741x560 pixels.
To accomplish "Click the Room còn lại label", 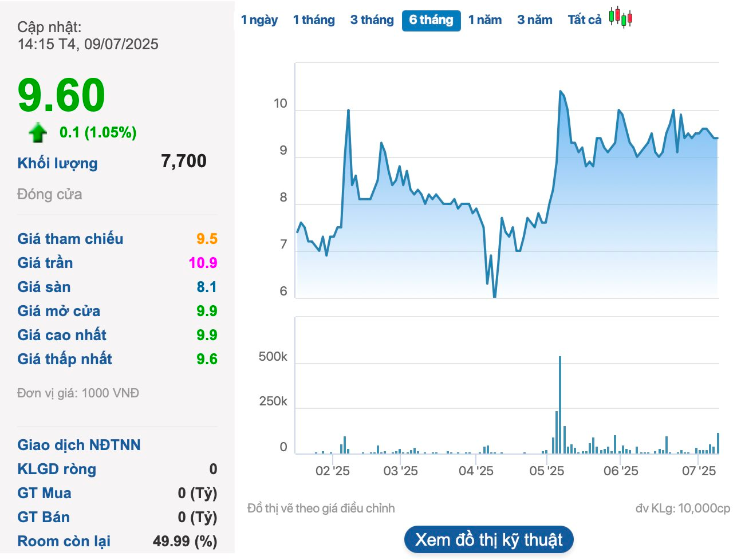I will [x=64, y=541].
